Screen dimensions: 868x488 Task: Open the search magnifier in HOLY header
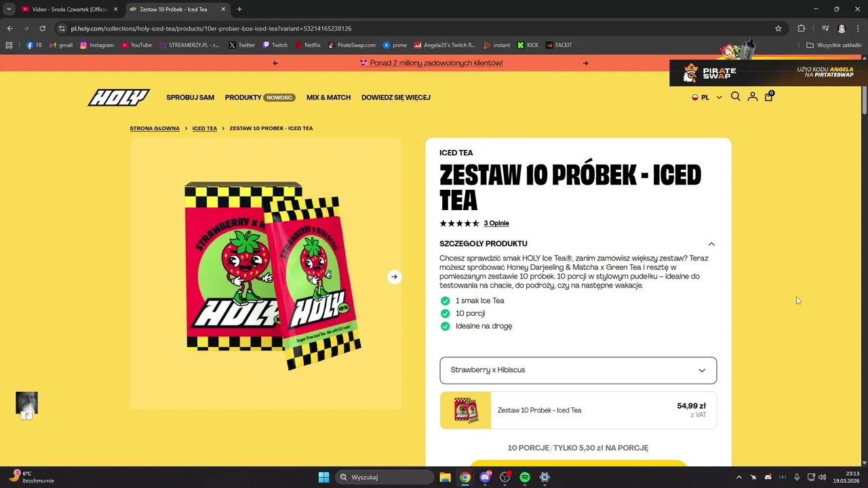point(735,97)
